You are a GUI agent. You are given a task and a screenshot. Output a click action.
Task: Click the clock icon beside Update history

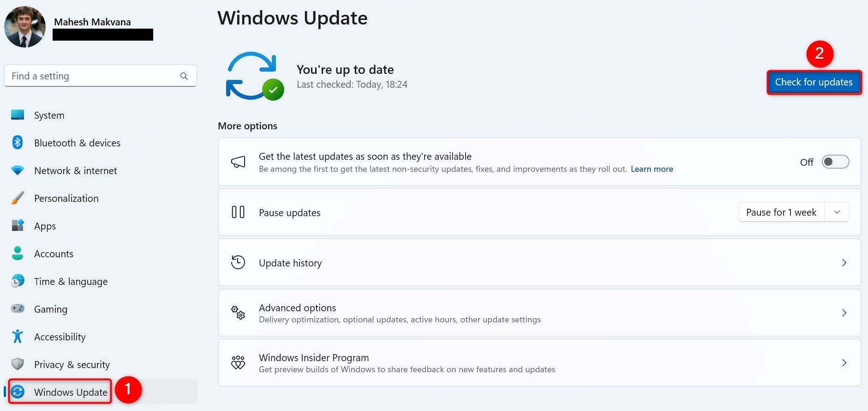238,262
